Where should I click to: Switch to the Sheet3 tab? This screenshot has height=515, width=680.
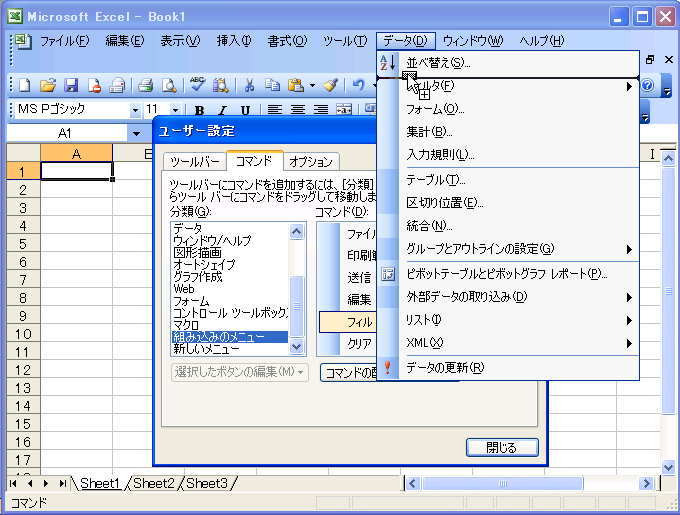[207, 483]
